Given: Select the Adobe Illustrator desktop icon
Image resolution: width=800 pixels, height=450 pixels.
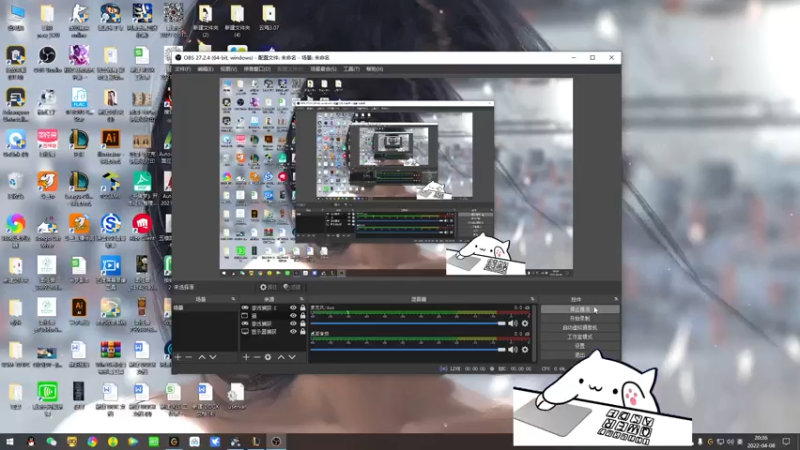Looking at the screenshot, I should [x=111, y=144].
